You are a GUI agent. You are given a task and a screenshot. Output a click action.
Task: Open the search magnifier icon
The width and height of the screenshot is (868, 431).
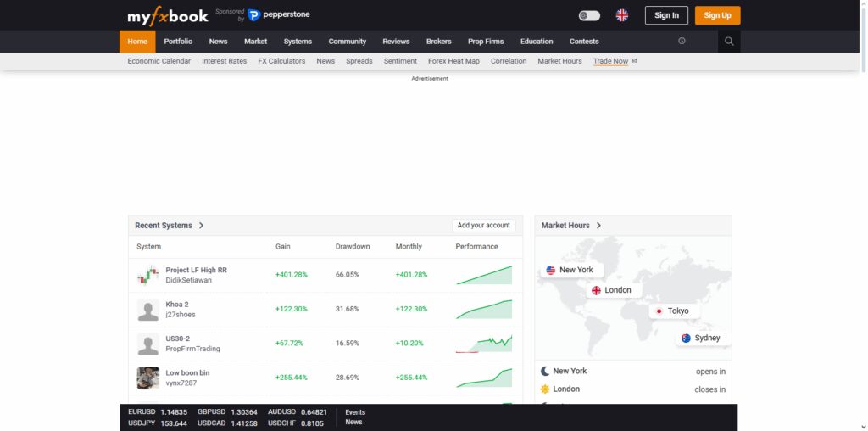coord(729,42)
